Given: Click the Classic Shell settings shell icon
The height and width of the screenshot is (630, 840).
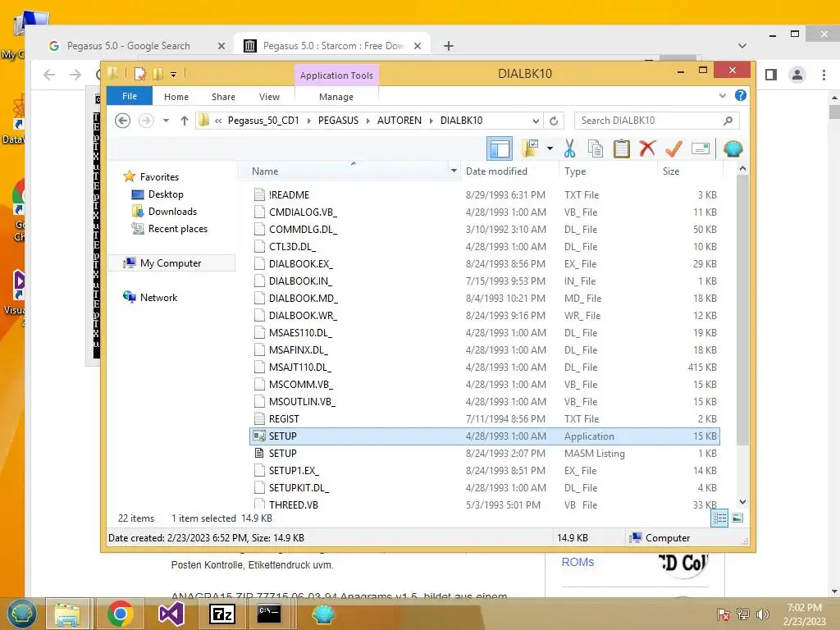Looking at the screenshot, I should pos(733,148).
